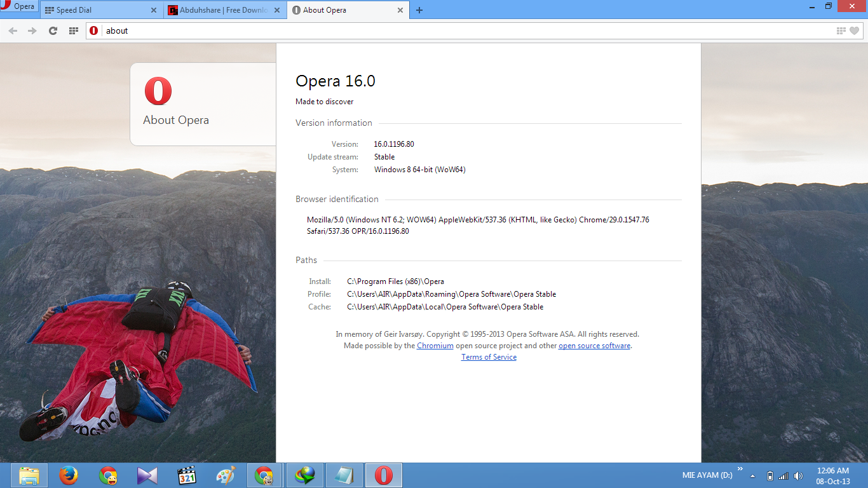
Task: Click the Profile path under Roaming
Action: pyautogui.click(x=452, y=294)
